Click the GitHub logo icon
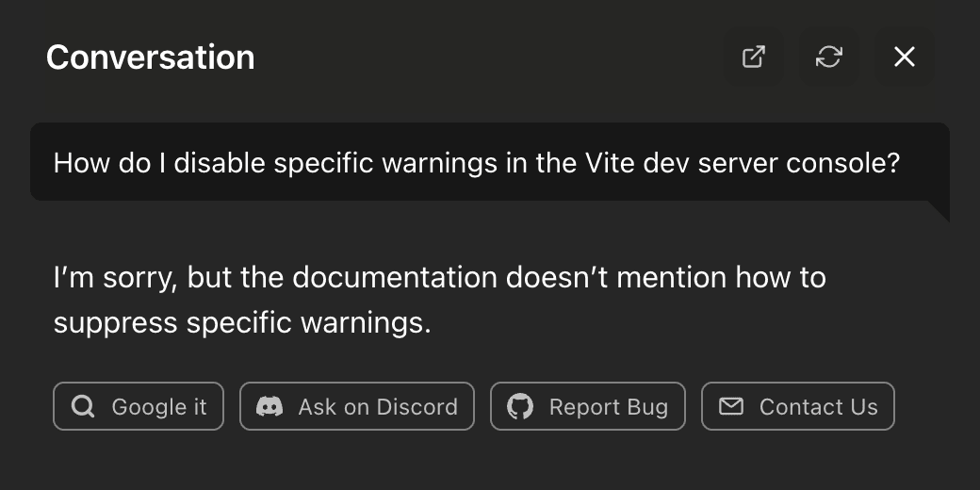Image resolution: width=980 pixels, height=490 pixels. pos(520,406)
